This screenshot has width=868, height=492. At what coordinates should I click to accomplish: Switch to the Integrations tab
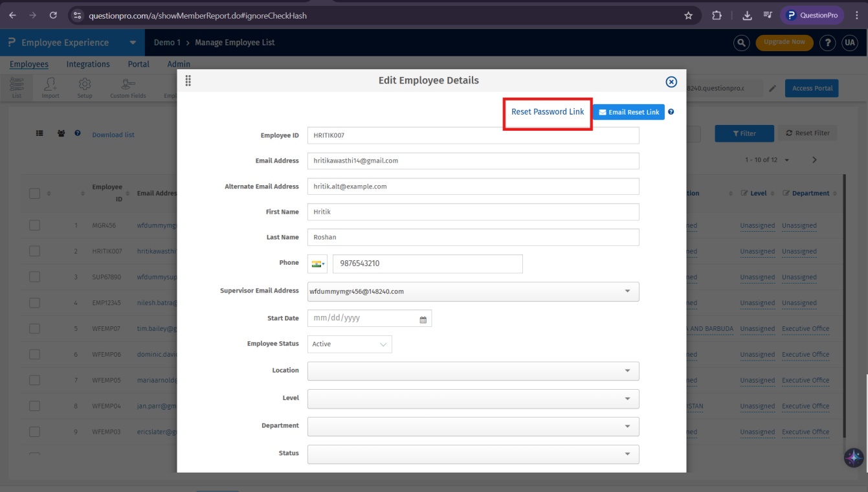88,64
